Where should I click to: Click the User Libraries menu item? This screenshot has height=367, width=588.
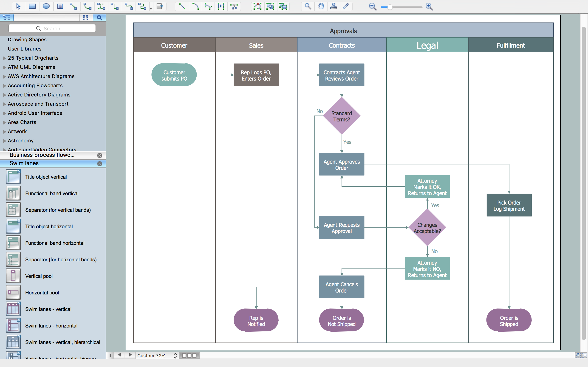[x=25, y=48]
